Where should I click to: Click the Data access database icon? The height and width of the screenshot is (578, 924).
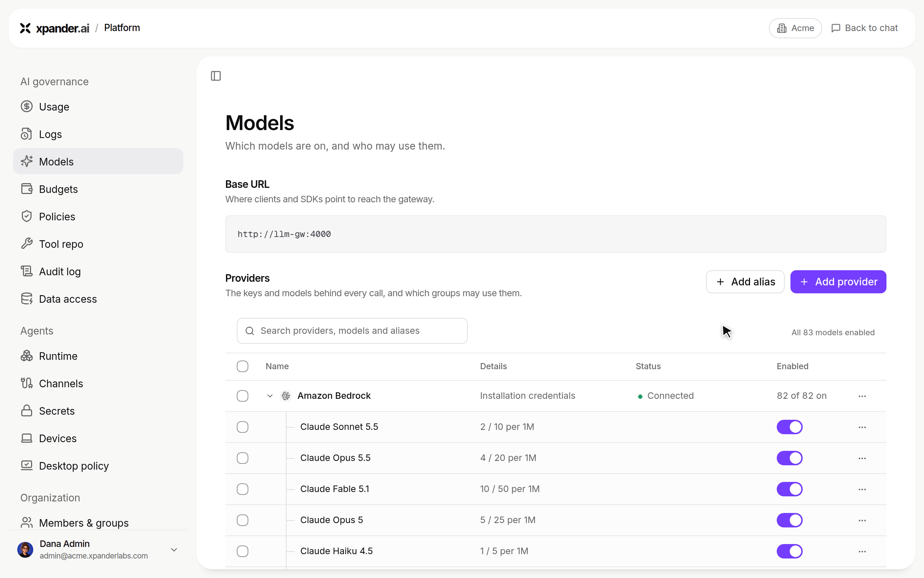pyautogui.click(x=27, y=299)
